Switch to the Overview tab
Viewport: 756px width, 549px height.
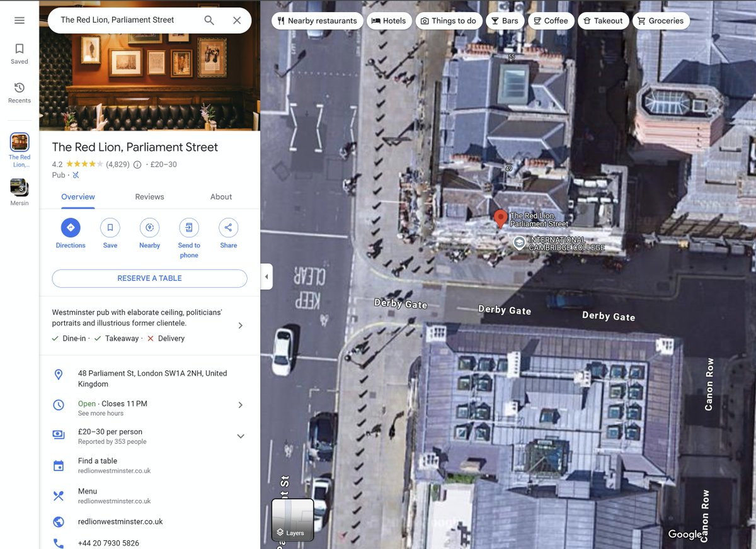(78, 197)
